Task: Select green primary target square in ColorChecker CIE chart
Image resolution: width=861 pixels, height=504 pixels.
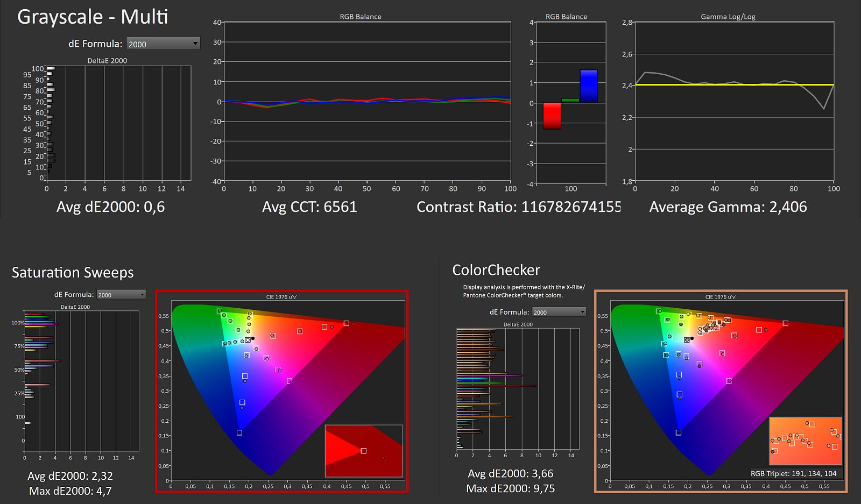Action: coord(659,311)
